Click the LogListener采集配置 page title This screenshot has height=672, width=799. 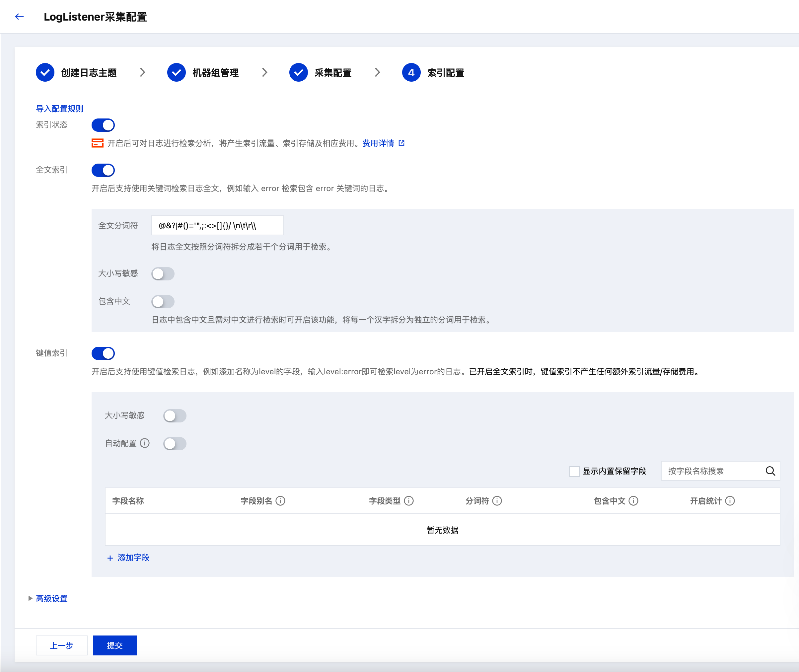95,17
